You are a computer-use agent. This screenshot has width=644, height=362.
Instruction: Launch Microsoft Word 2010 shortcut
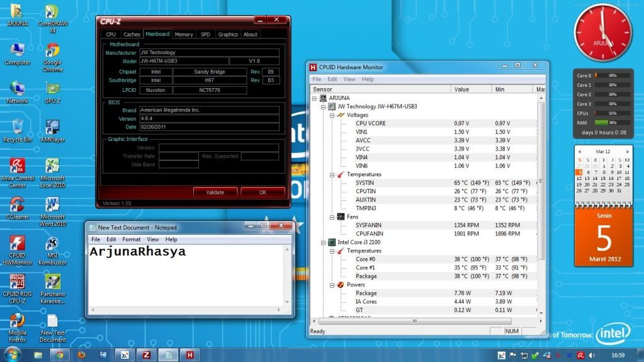[x=53, y=212]
